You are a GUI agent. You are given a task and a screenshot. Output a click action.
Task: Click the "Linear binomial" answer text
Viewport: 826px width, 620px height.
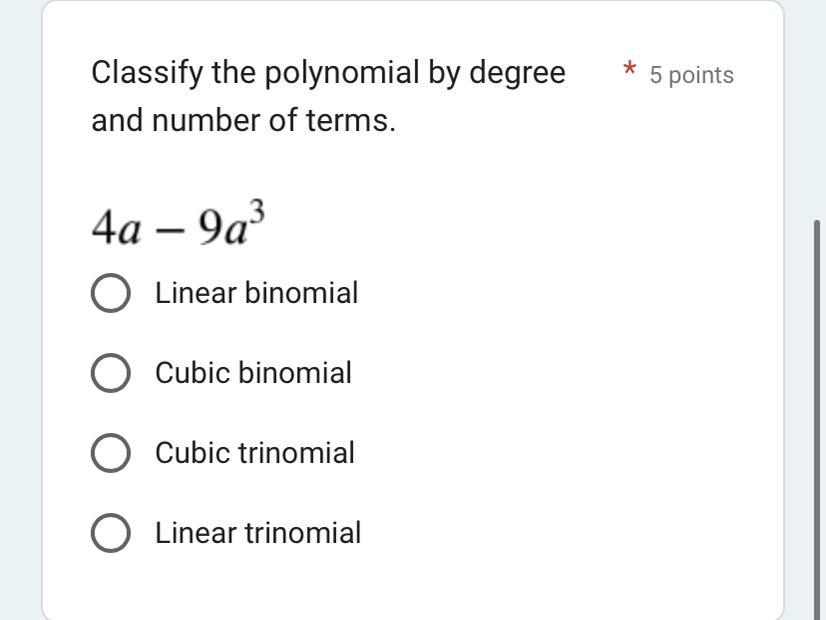tap(256, 294)
